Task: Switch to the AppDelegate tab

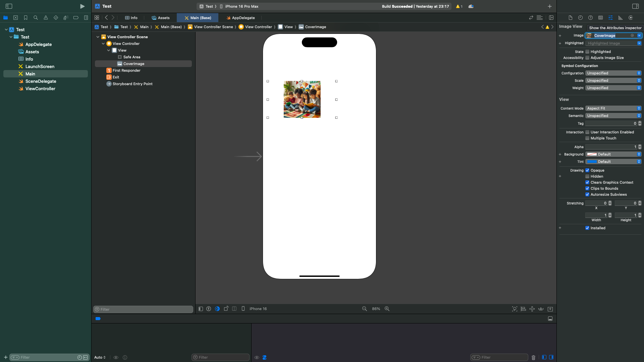Action: (x=243, y=18)
